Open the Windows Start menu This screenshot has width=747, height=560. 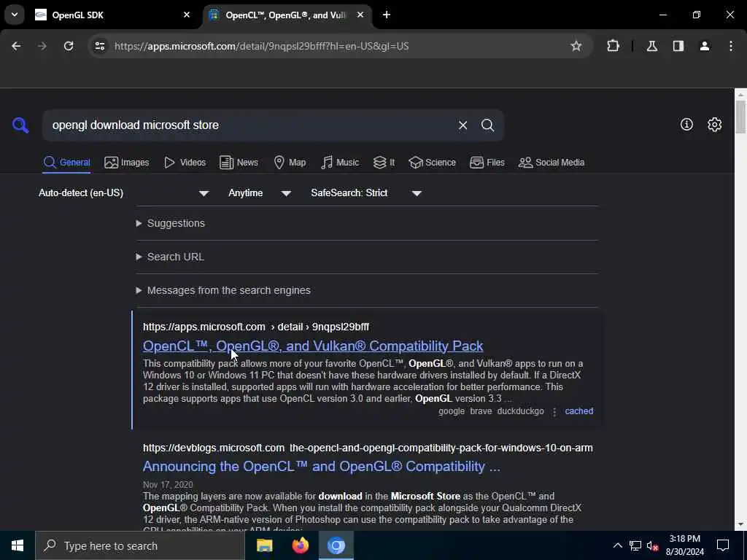18,545
